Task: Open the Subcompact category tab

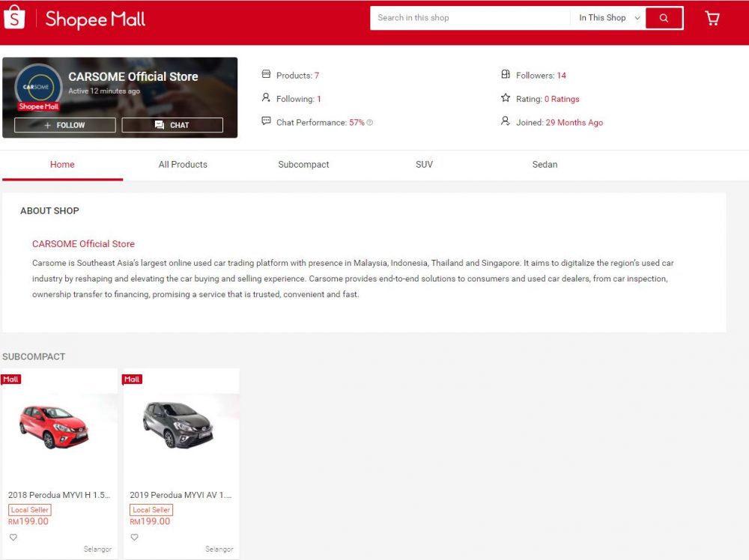Action: coord(303,165)
